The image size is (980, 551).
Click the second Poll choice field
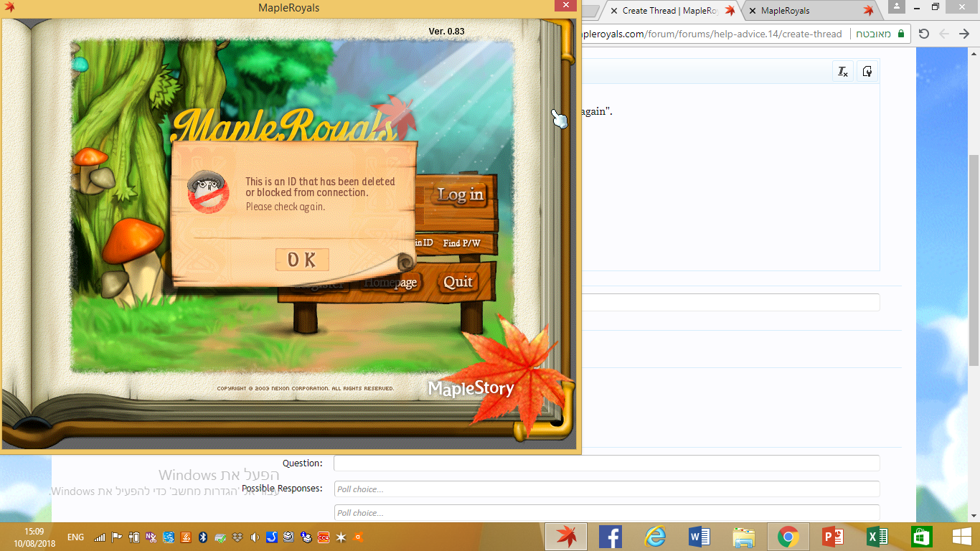(x=607, y=513)
